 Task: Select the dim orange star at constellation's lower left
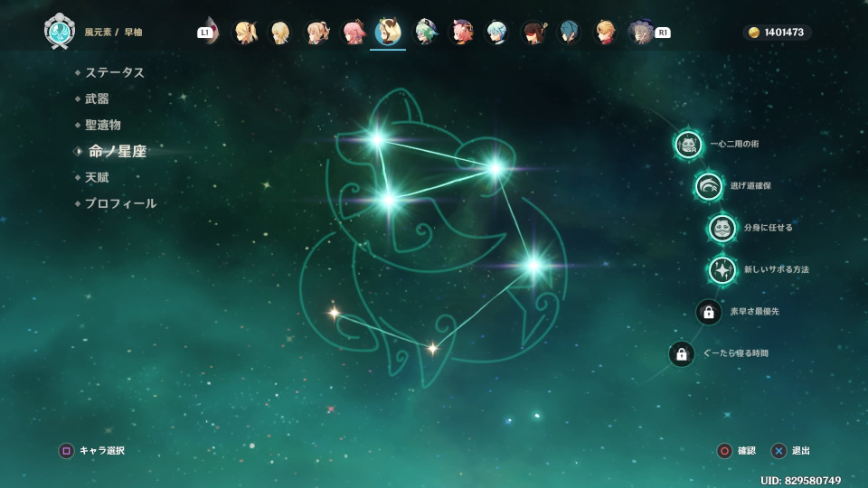pos(334,313)
